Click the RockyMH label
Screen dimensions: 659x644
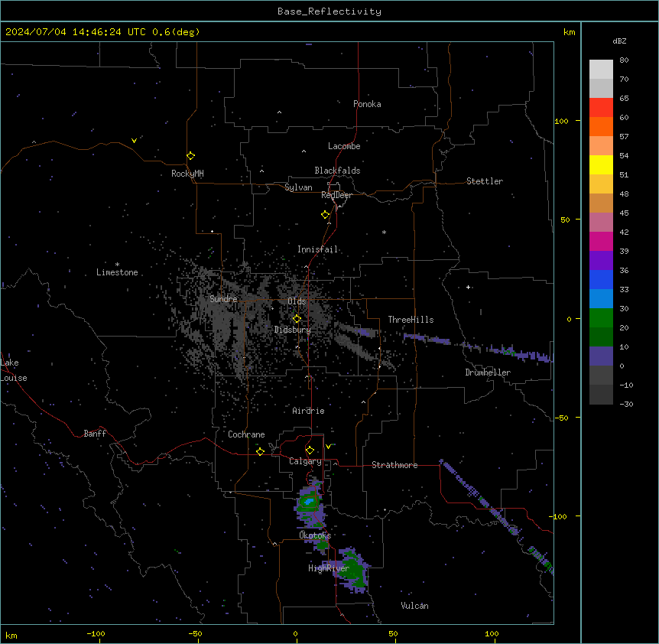(x=187, y=174)
